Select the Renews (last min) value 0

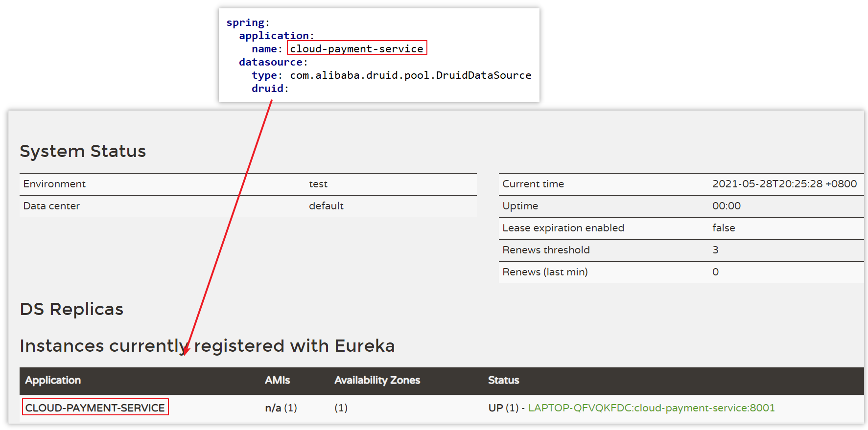click(x=715, y=272)
